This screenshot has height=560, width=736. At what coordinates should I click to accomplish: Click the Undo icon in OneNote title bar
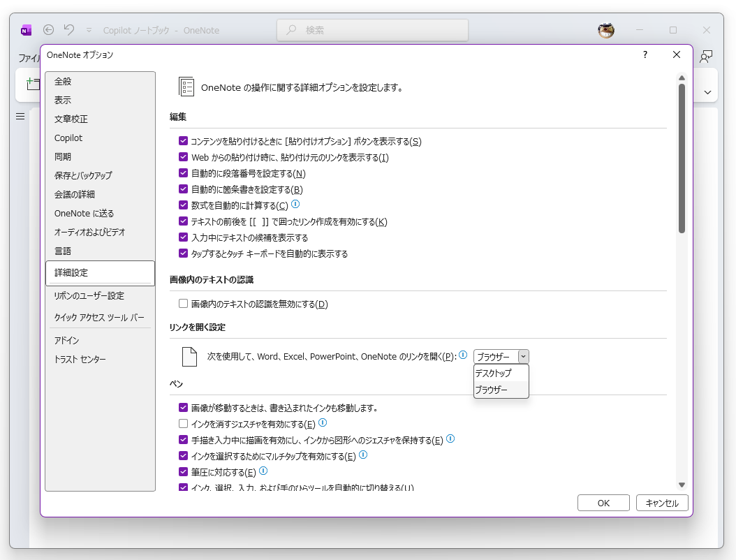(x=69, y=29)
